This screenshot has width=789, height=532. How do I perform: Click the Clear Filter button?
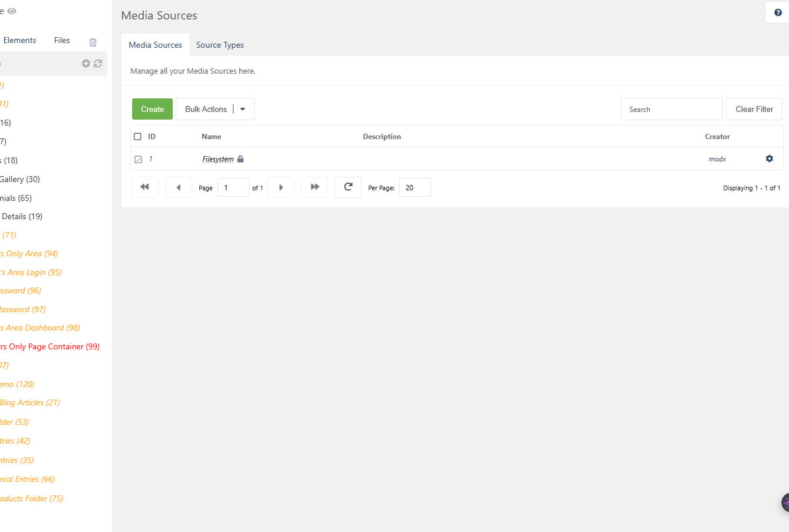tap(754, 109)
